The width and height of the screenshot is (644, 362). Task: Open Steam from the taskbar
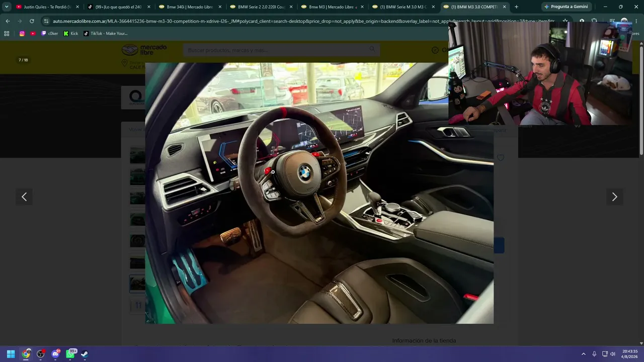(x=85, y=354)
